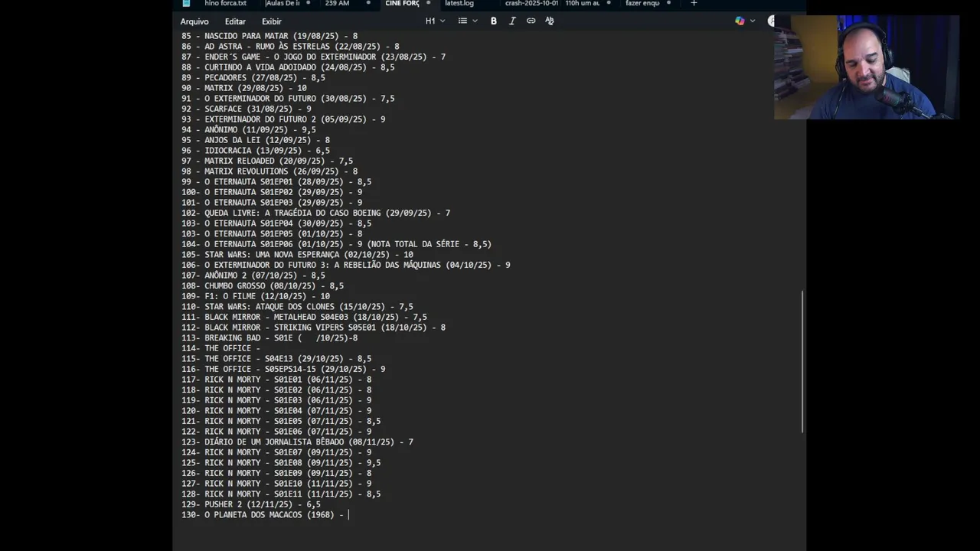980x551 pixels.
Task: Click THE OFFICE S04E13 line
Action: click(x=276, y=359)
